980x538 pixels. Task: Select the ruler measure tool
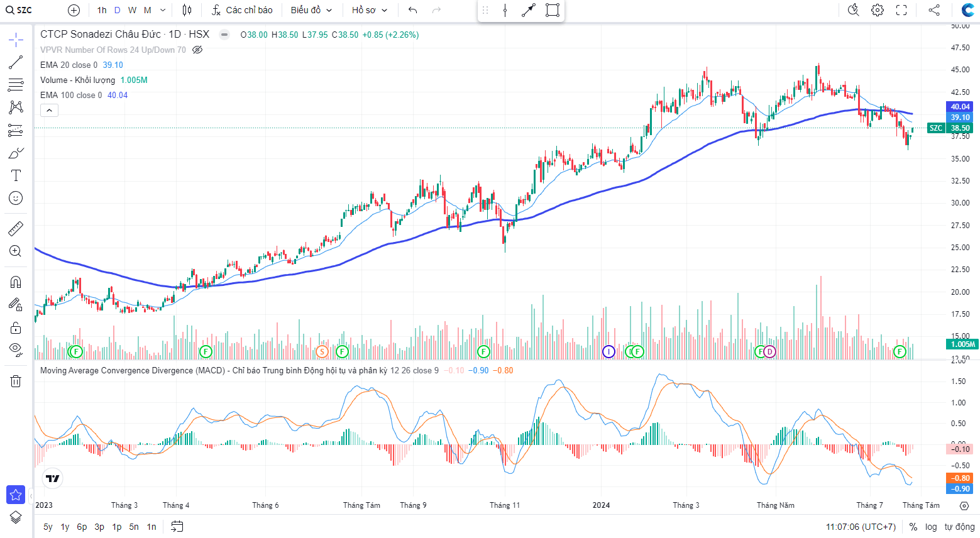[16, 228]
